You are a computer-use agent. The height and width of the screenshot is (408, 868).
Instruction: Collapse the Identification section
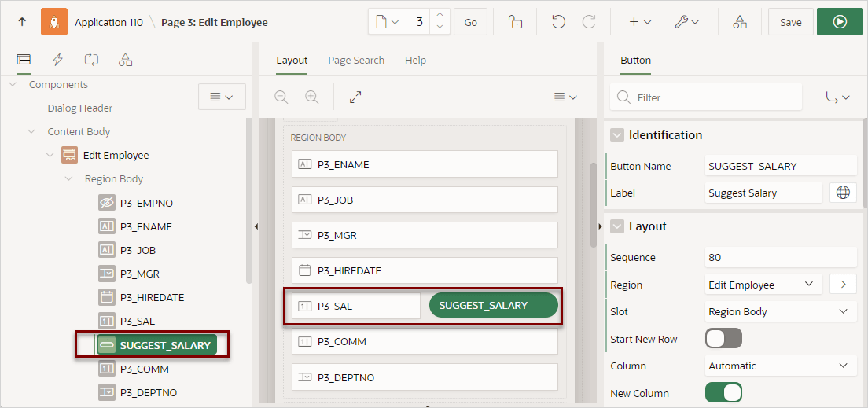point(616,135)
